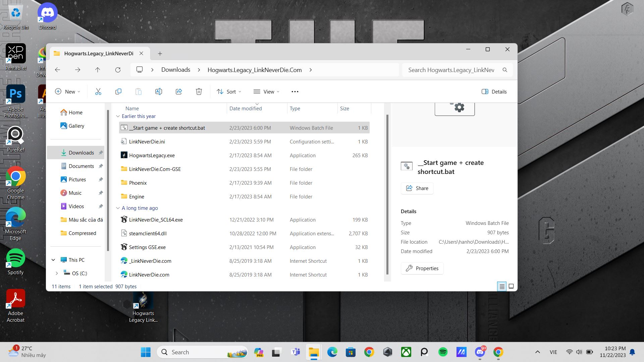Collapse the A long time ago group
The image size is (644, 362).
118,208
